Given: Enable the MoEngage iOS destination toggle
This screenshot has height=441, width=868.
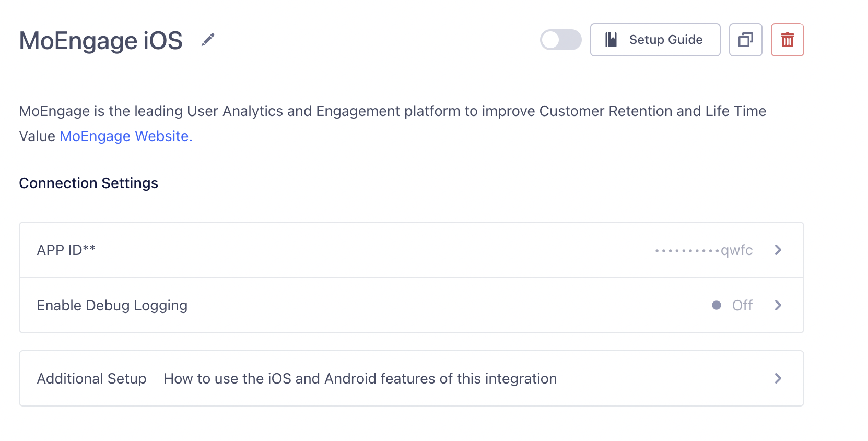Looking at the screenshot, I should pyautogui.click(x=560, y=40).
